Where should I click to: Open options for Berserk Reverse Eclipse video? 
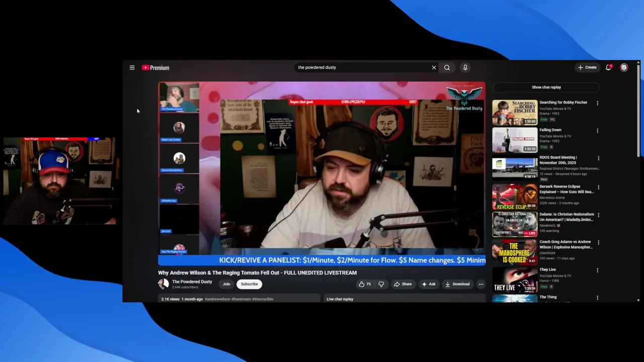(x=597, y=187)
